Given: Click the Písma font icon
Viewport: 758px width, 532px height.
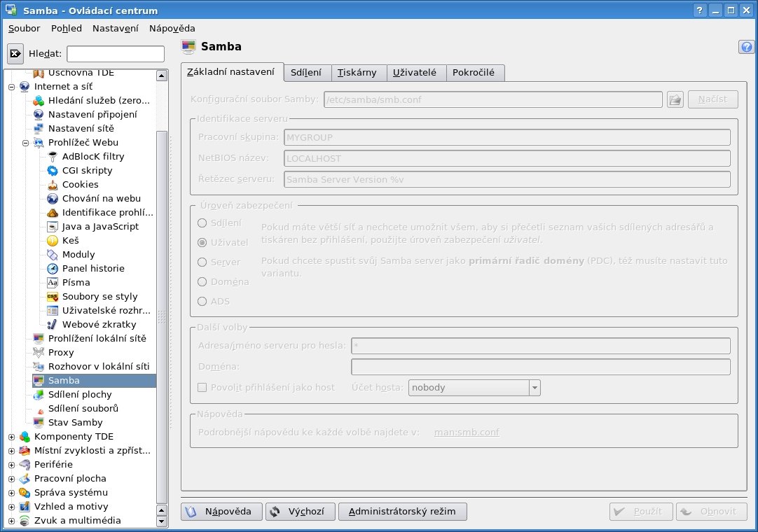Looking at the screenshot, I should click(x=53, y=283).
